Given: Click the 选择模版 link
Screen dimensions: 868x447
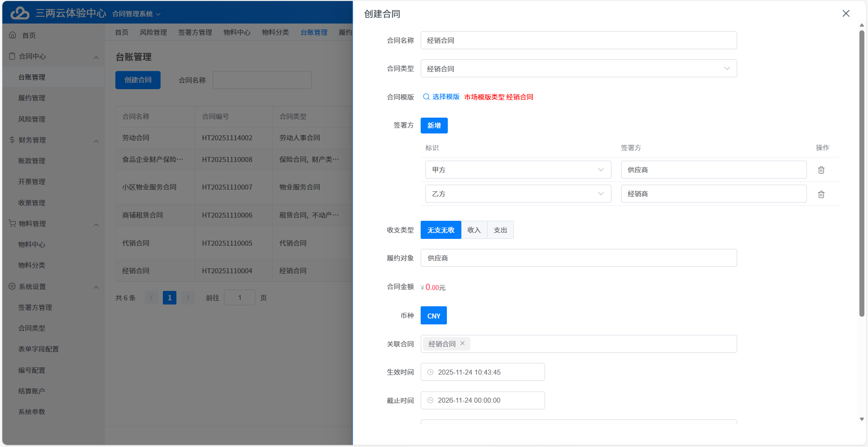Looking at the screenshot, I should [445, 97].
